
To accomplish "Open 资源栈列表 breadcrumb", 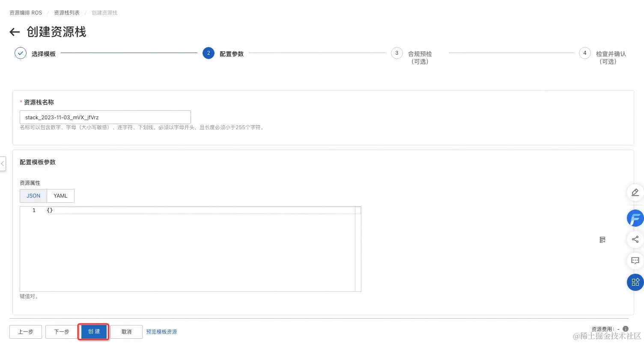I will click(x=67, y=13).
